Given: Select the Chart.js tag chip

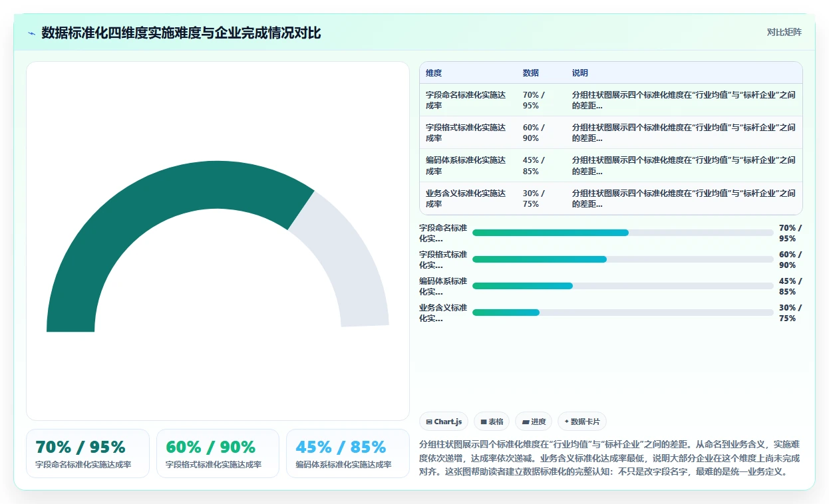Looking at the screenshot, I should (x=444, y=422).
